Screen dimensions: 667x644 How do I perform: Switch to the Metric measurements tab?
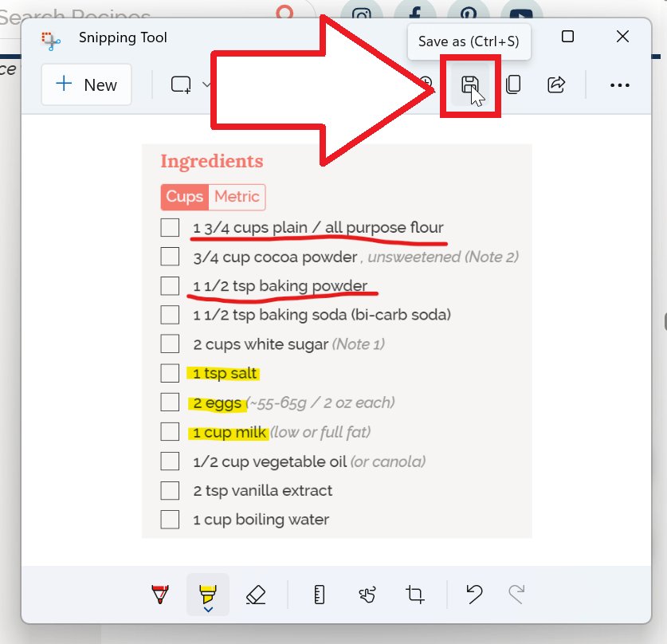coord(237,197)
